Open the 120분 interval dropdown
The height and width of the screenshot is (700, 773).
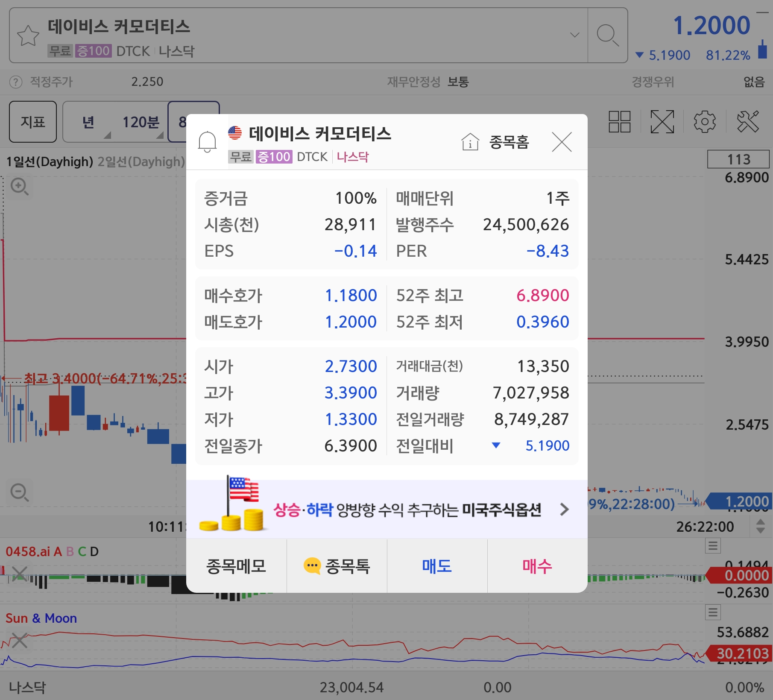[x=142, y=122]
